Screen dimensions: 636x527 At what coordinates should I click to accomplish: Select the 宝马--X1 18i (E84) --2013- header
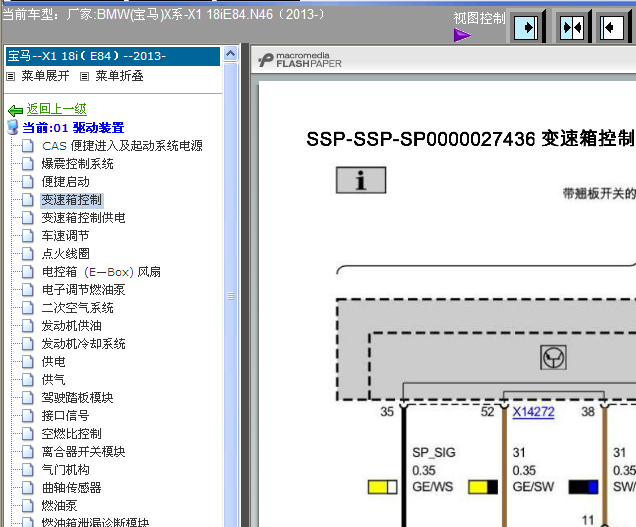coord(113,56)
